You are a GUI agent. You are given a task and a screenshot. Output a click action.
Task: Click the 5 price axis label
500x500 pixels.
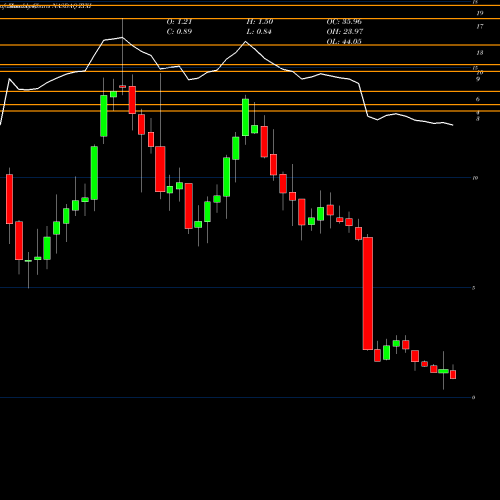(474, 288)
